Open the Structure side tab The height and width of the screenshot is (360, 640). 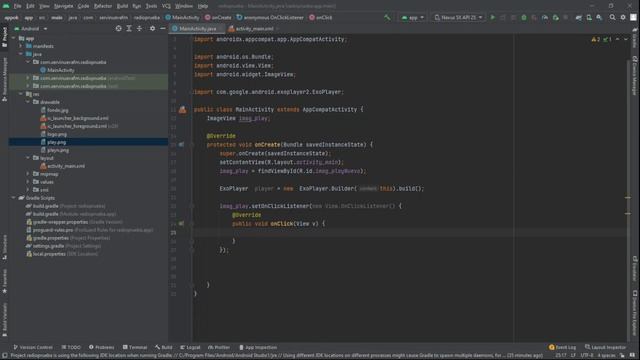[4, 247]
